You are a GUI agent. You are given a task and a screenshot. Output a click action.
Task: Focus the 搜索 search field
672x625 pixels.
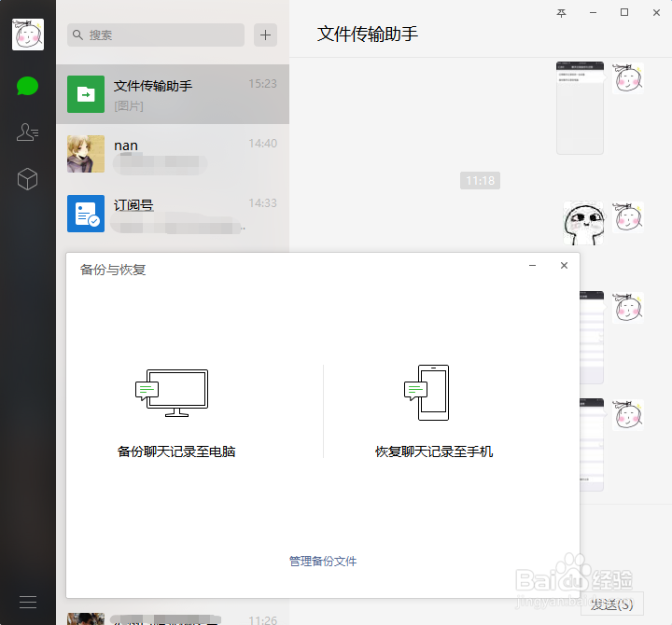[x=156, y=35]
